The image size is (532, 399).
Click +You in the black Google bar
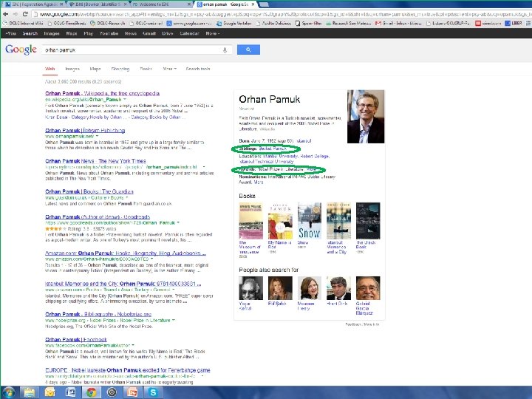[10, 33]
